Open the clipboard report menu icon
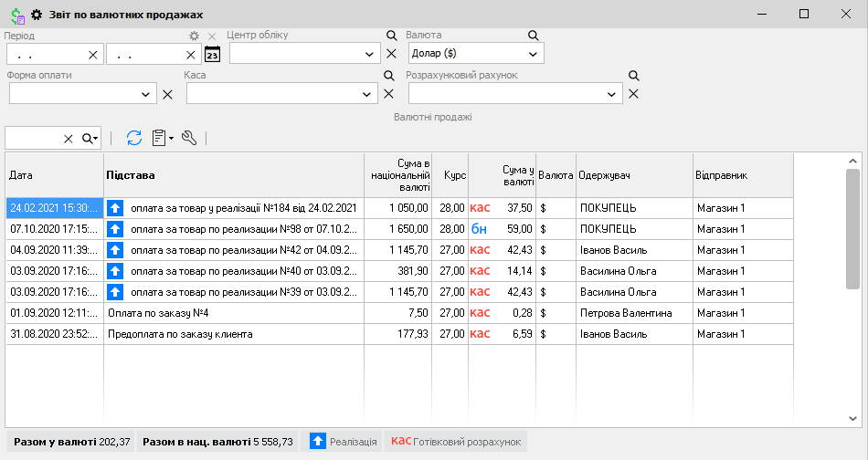The height and width of the screenshot is (460, 868). point(162,138)
